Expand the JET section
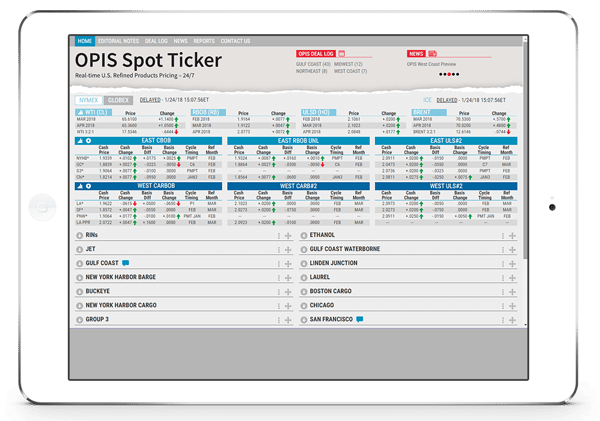This screenshot has width=600, height=421. (x=80, y=250)
